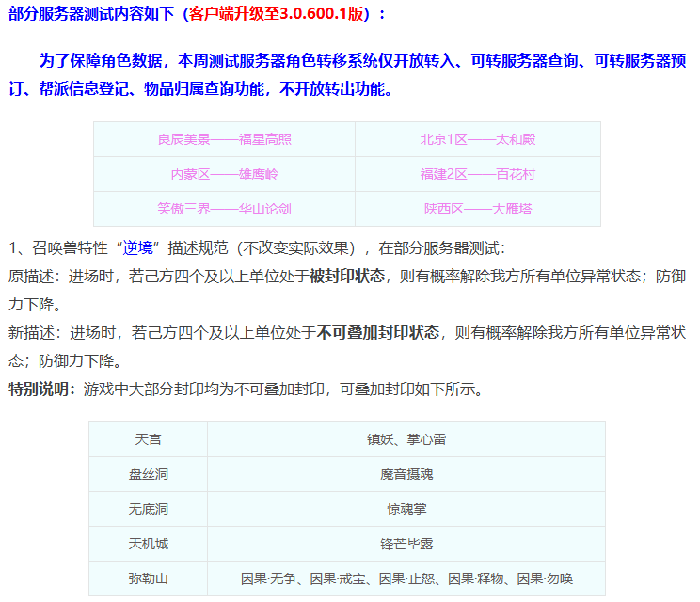Select the 盘丝洞 faction cell

coord(149,474)
